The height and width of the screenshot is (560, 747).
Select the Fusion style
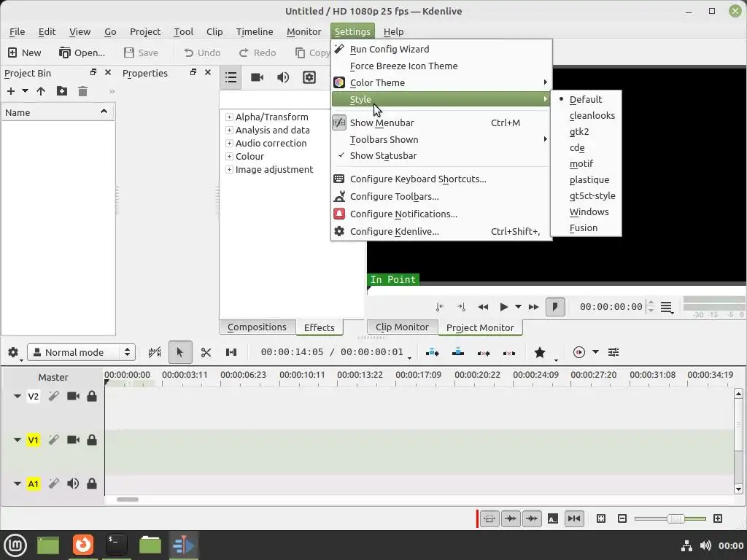(586, 228)
